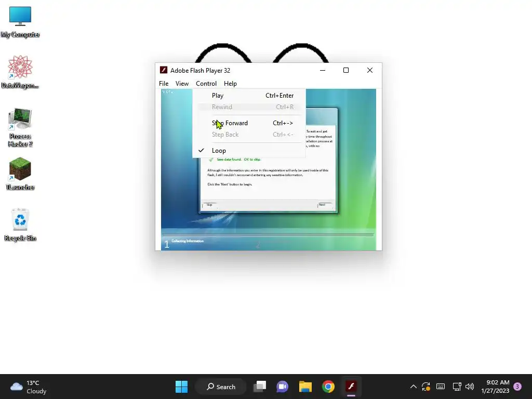532x399 pixels.
Task: Select the Recycle Bin desktop icon
Action: [20, 224]
